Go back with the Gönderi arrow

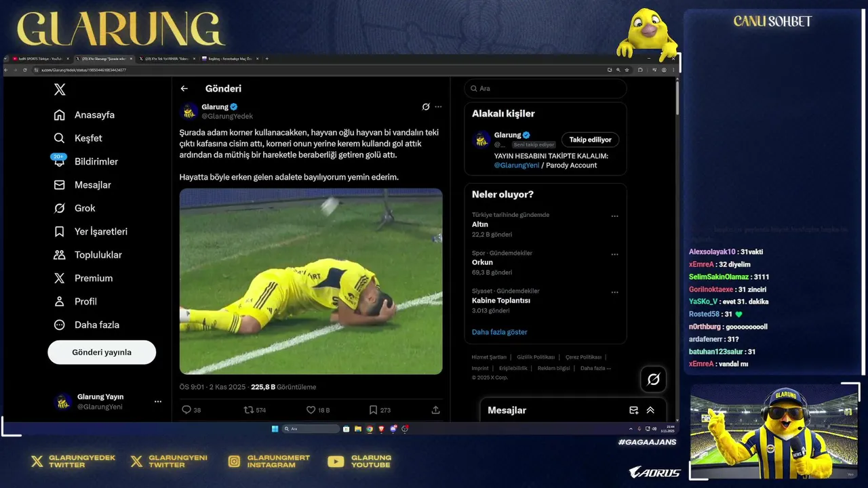click(x=184, y=89)
